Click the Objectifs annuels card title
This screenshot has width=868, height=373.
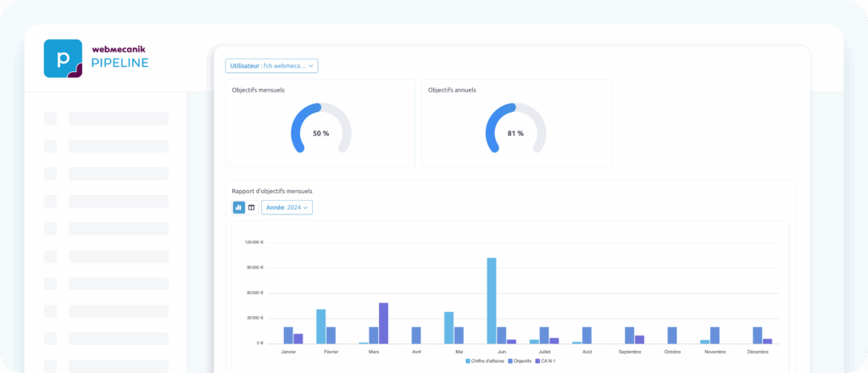pos(452,90)
